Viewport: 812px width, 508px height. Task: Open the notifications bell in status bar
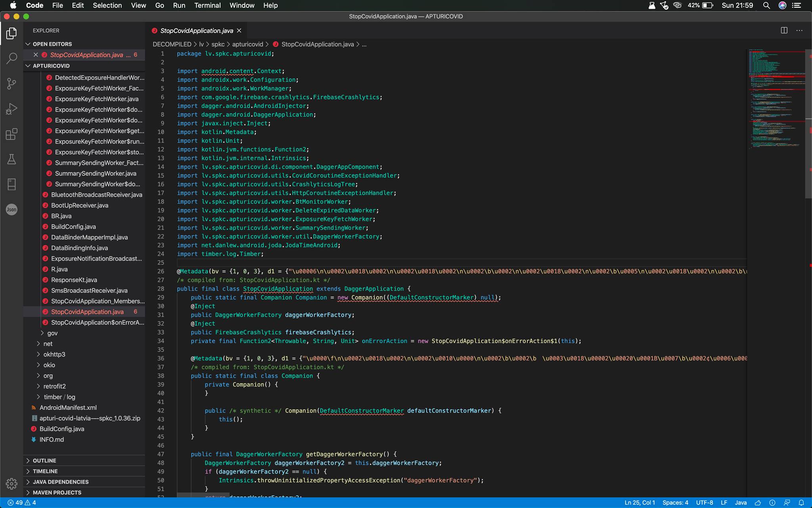(801, 502)
